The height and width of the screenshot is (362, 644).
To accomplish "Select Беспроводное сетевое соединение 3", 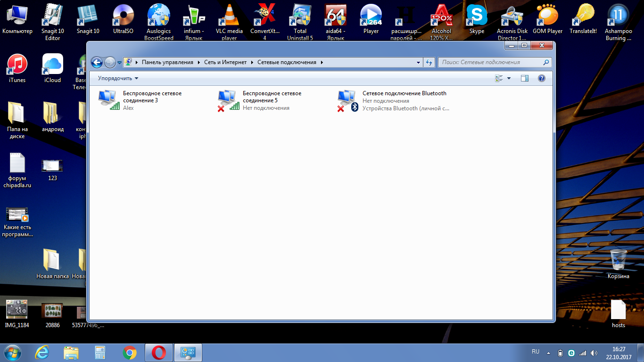I will [x=140, y=100].
